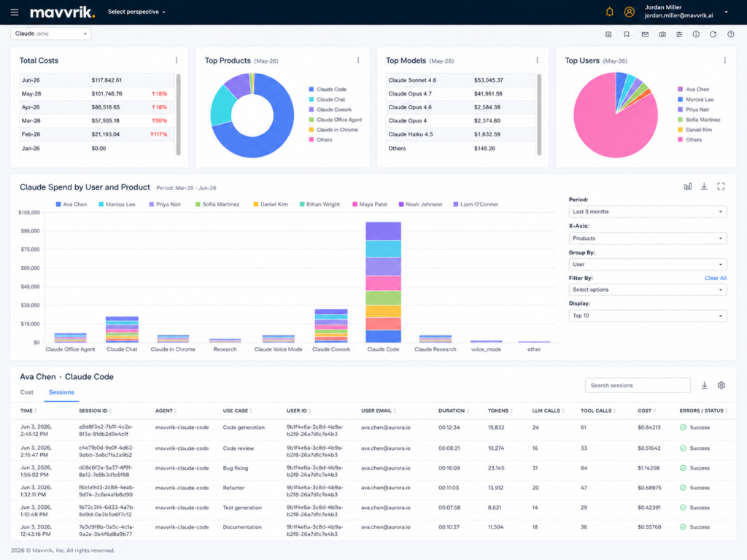Expand the spend chart to fullscreen
This screenshot has height=560, width=747.
[x=721, y=187]
